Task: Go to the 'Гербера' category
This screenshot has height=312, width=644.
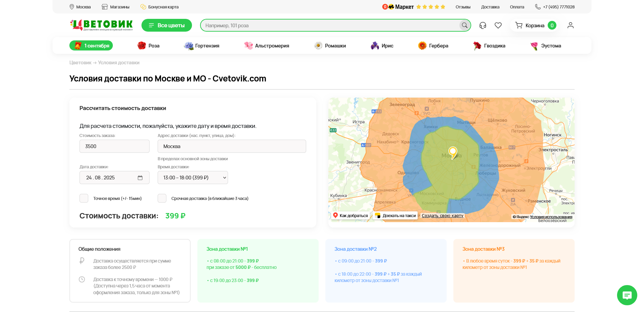Action: coord(433,46)
